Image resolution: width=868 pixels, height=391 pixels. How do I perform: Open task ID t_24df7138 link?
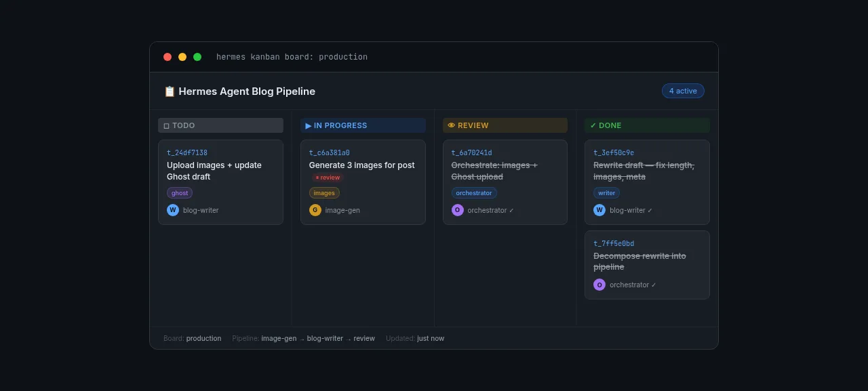pos(187,153)
